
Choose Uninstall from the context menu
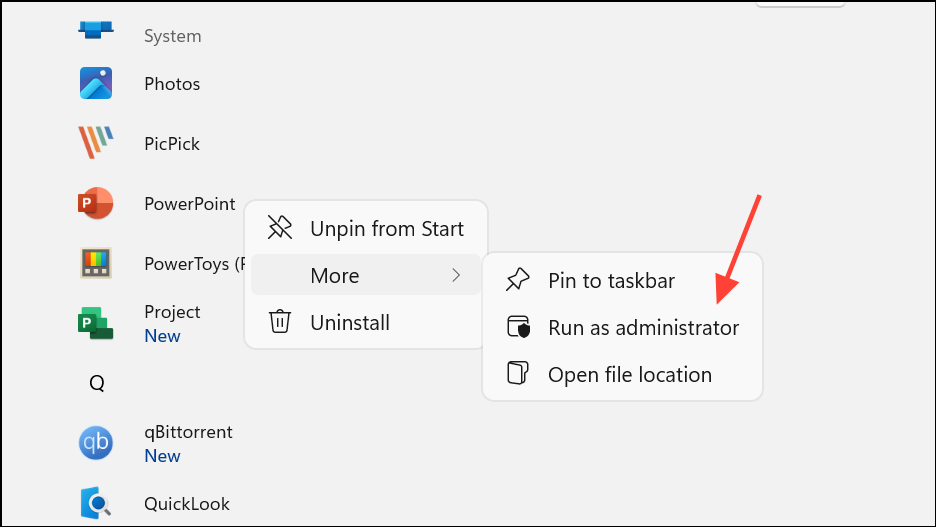pyautogui.click(x=349, y=322)
